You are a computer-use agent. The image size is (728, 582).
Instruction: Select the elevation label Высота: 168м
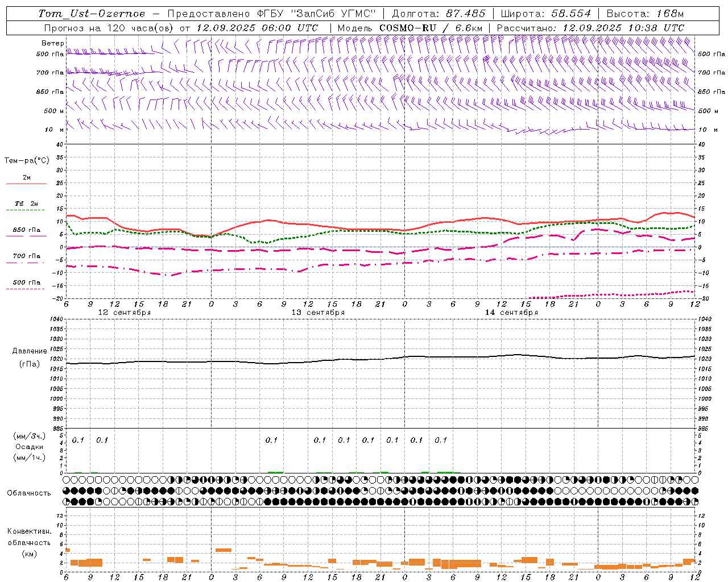pyautogui.click(x=645, y=14)
